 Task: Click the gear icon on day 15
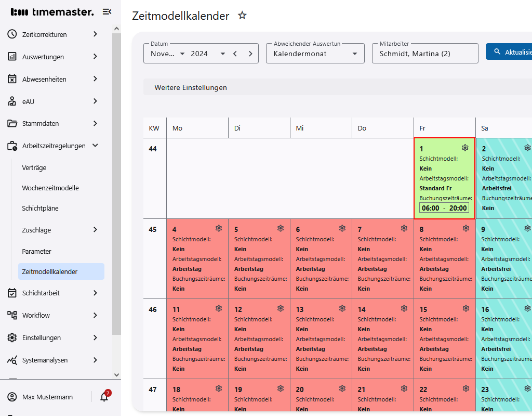[466, 308]
